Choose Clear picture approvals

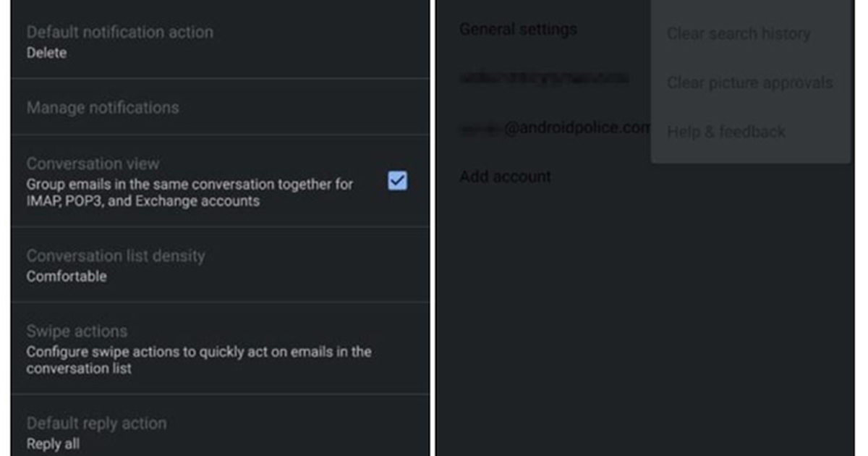pyautogui.click(x=749, y=83)
